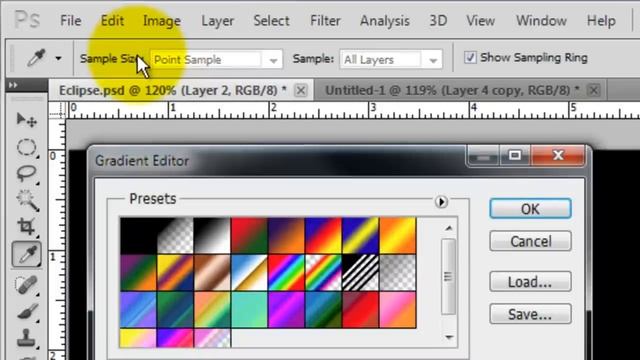Open the Sample All Layers dropdown
Screen dimensions: 640x360
pos(391,60)
